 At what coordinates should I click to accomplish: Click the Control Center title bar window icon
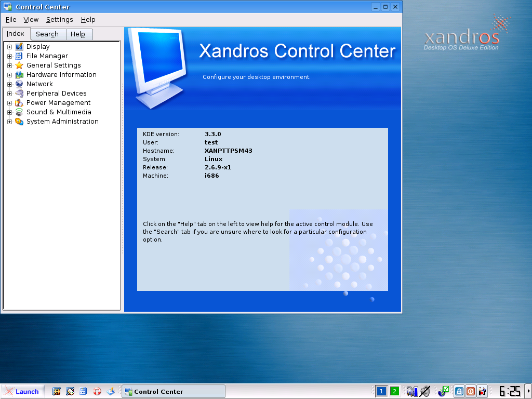click(7, 7)
